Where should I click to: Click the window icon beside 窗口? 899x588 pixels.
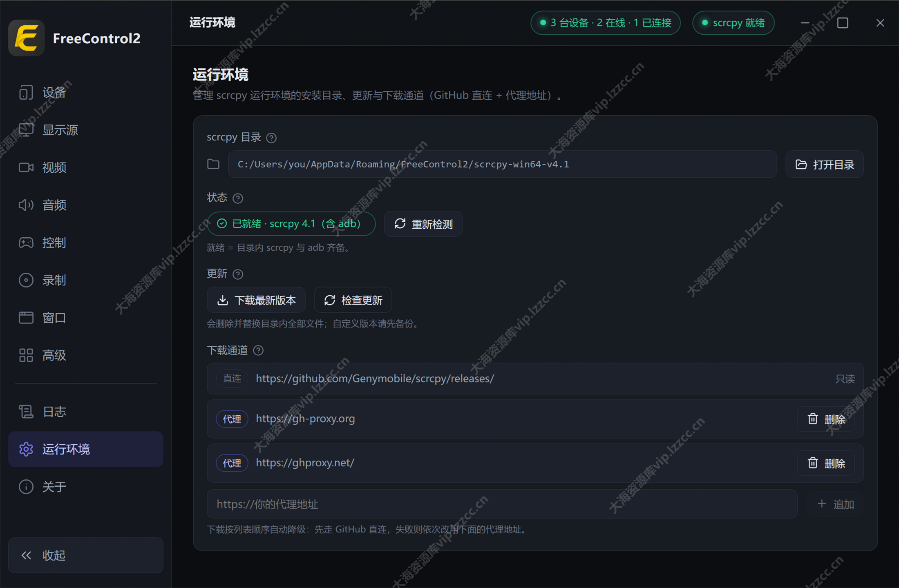(x=26, y=318)
